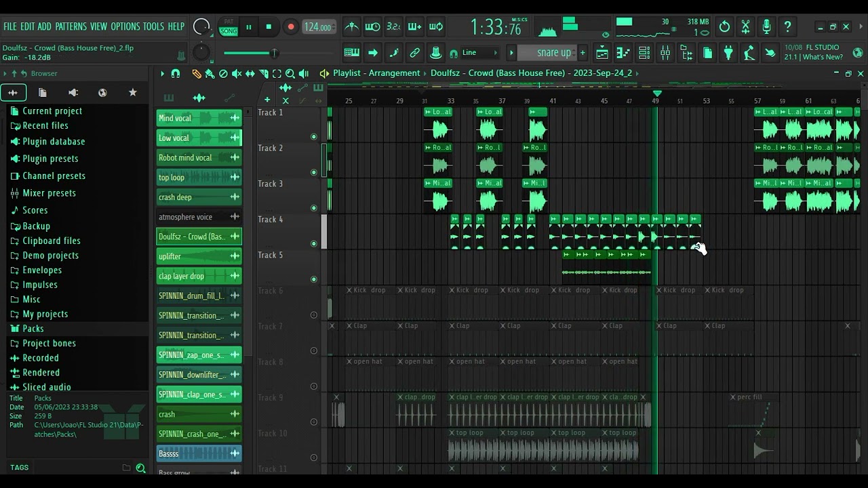Image resolution: width=868 pixels, height=488 pixels.
Task: Select the slip tool with horizontal arrows
Action: 250,73
